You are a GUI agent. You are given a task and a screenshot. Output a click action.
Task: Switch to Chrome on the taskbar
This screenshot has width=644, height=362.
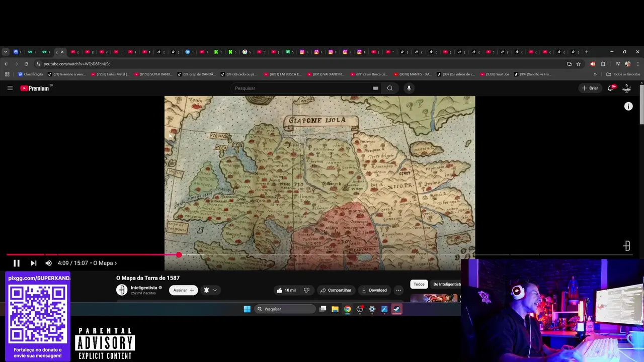tap(347, 309)
